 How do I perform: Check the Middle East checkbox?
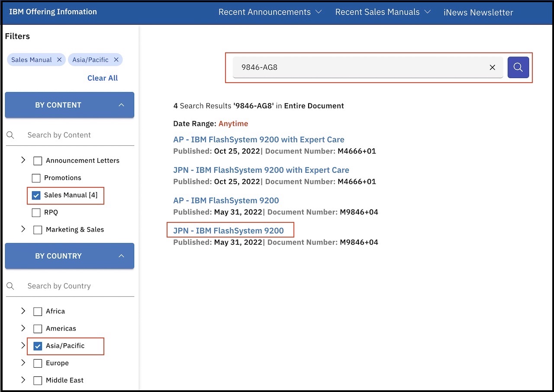click(38, 380)
